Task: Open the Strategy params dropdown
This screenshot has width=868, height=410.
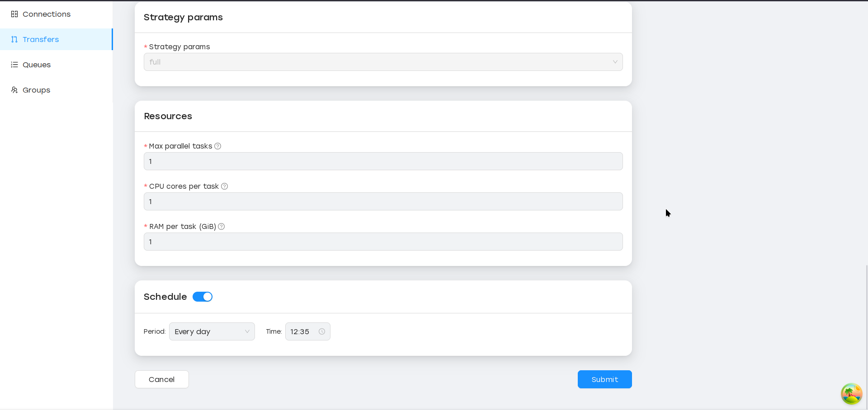Action: pyautogui.click(x=383, y=62)
